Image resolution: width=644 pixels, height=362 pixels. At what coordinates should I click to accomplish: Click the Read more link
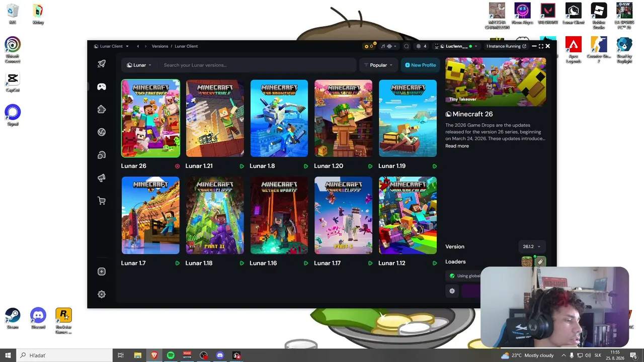[457, 146]
